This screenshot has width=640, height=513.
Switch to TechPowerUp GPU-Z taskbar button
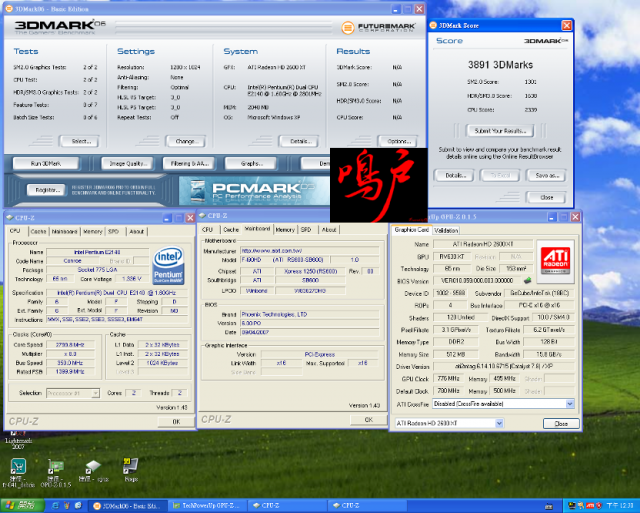pos(209,506)
